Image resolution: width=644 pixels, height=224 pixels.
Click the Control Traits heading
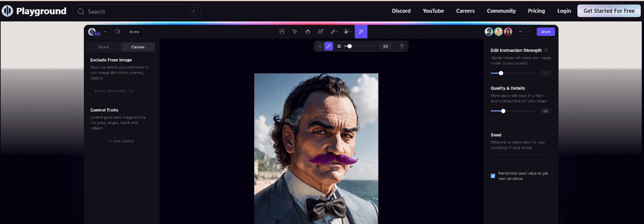(104, 110)
